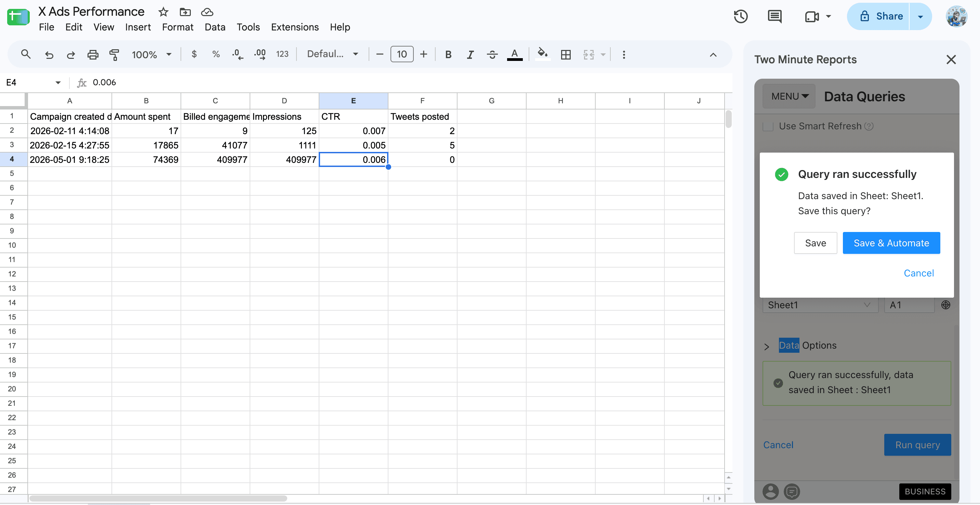Click Save in the query dialog
The width and height of the screenshot is (980, 505).
[x=815, y=243]
